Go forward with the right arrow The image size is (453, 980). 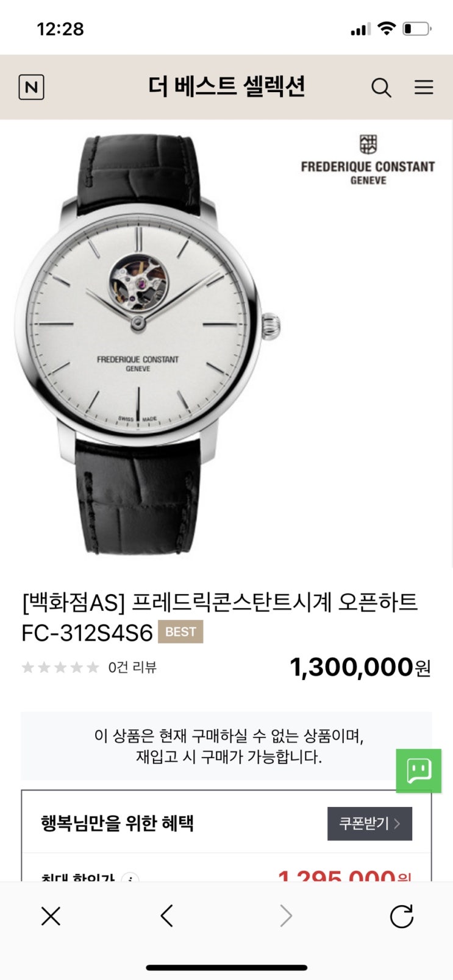[x=285, y=915]
